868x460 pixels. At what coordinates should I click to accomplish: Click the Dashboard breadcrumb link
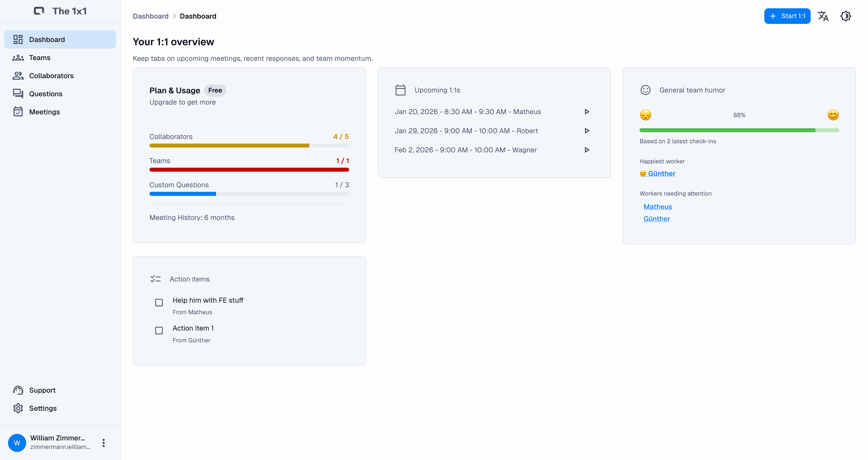[x=151, y=16]
